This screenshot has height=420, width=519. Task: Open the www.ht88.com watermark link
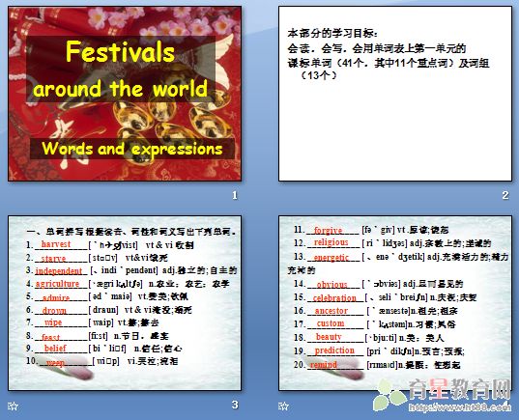(459, 406)
